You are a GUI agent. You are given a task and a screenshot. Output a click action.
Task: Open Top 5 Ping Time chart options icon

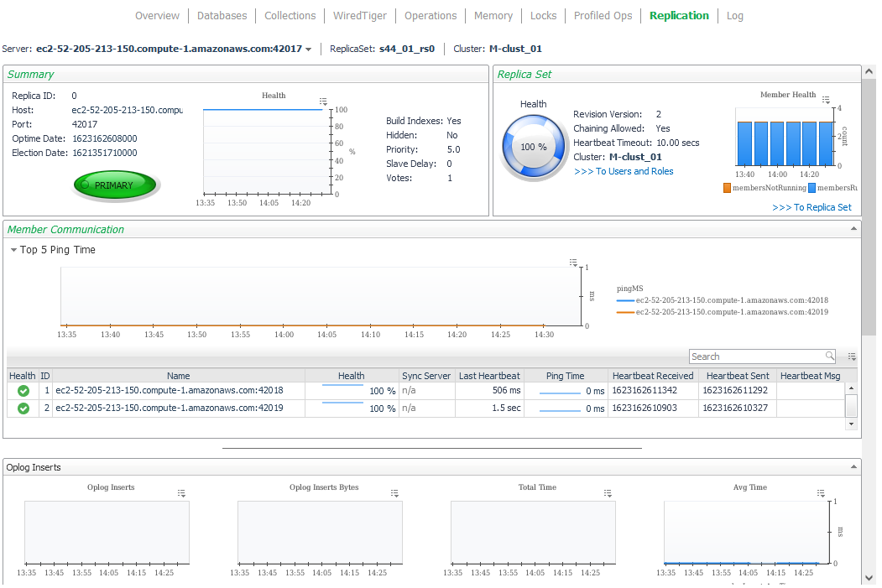[573, 263]
